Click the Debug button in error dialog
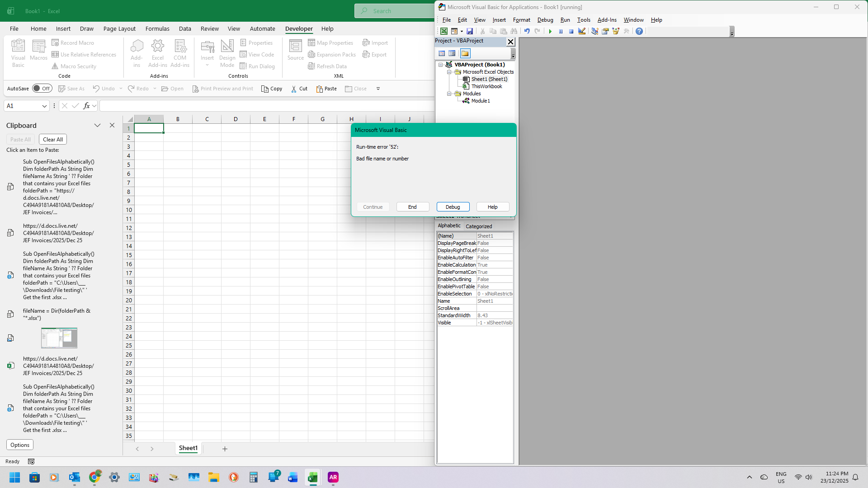868x488 pixels. pyautogui.click(x=453, y=207)
